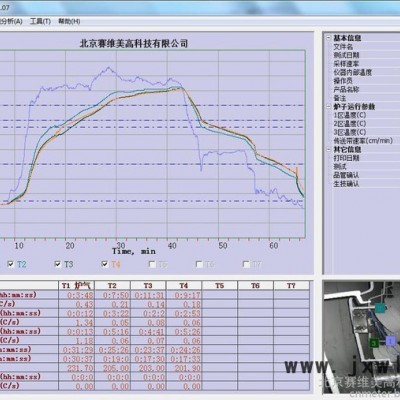Viewport: 400px width, 400px height.
Task: Click the purple probe marker 1 on photo
Action: pos(391,341)
